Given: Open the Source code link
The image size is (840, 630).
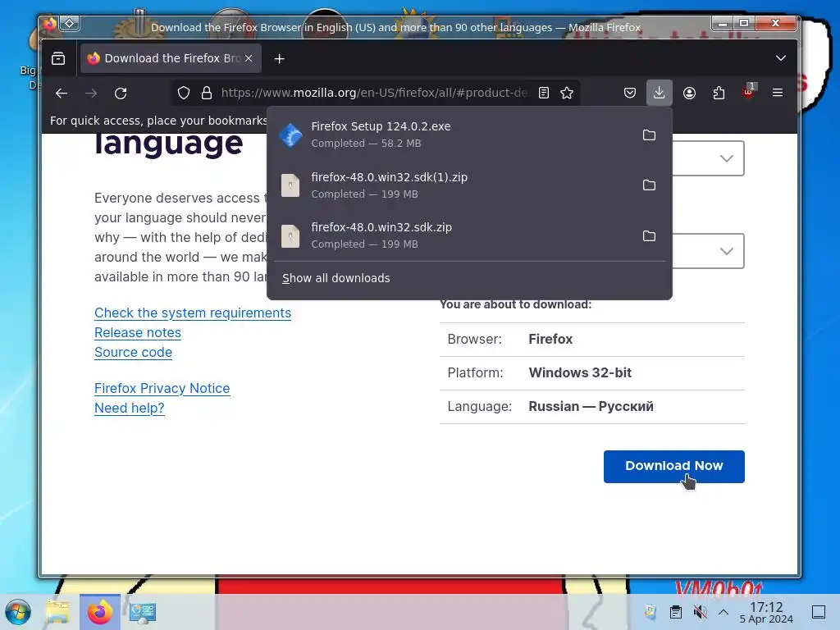Looking at the screenshot, I should coord(134,353).
